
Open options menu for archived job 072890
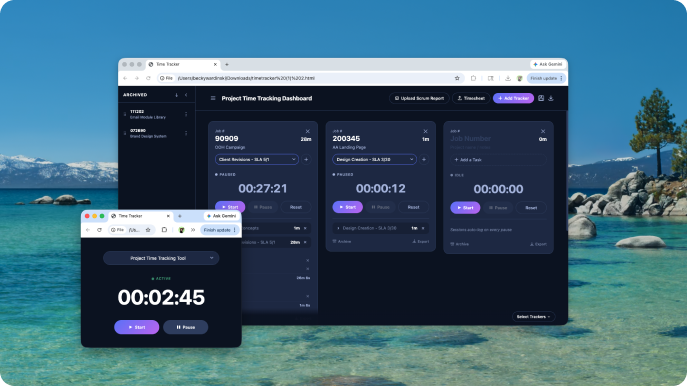pos(186,133)
